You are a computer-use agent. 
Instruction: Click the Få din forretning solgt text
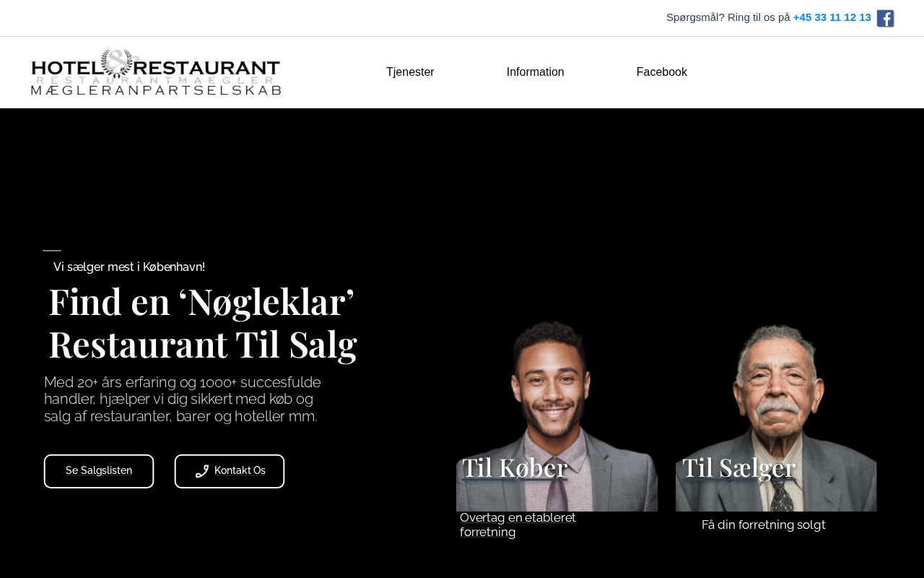coord(764,525)
